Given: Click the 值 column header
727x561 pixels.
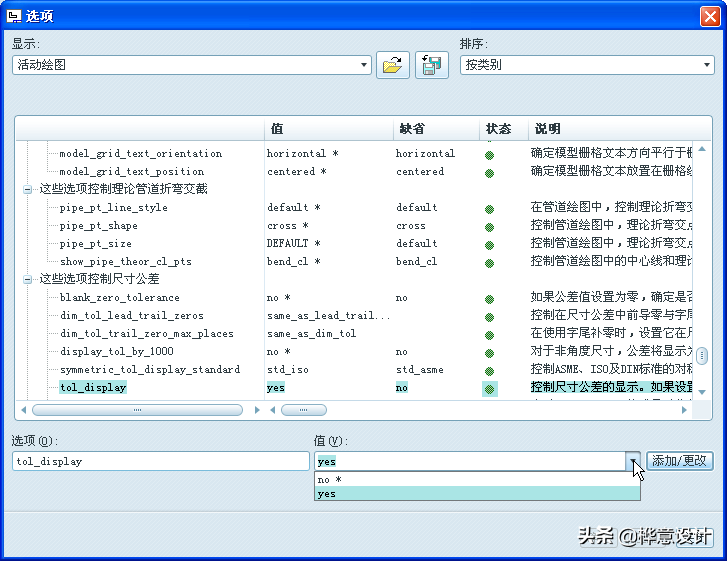Looking at the screenshot, I should (x=329, y=128).
